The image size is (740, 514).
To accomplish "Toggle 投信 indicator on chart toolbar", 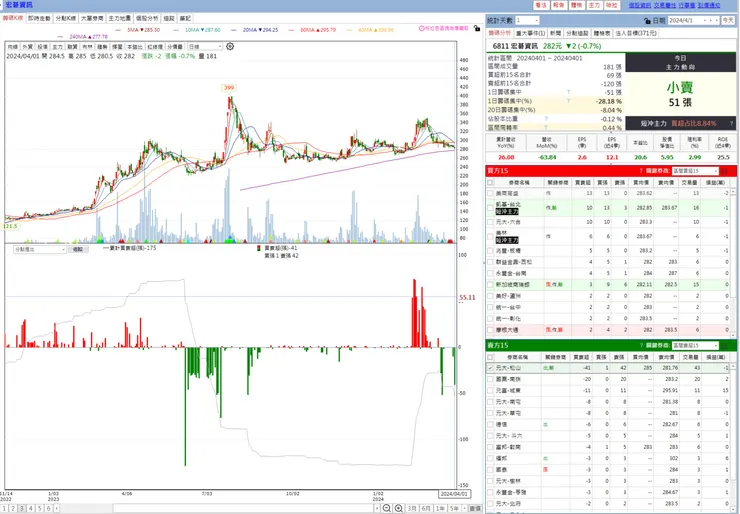I will click(x=42, y=47).
